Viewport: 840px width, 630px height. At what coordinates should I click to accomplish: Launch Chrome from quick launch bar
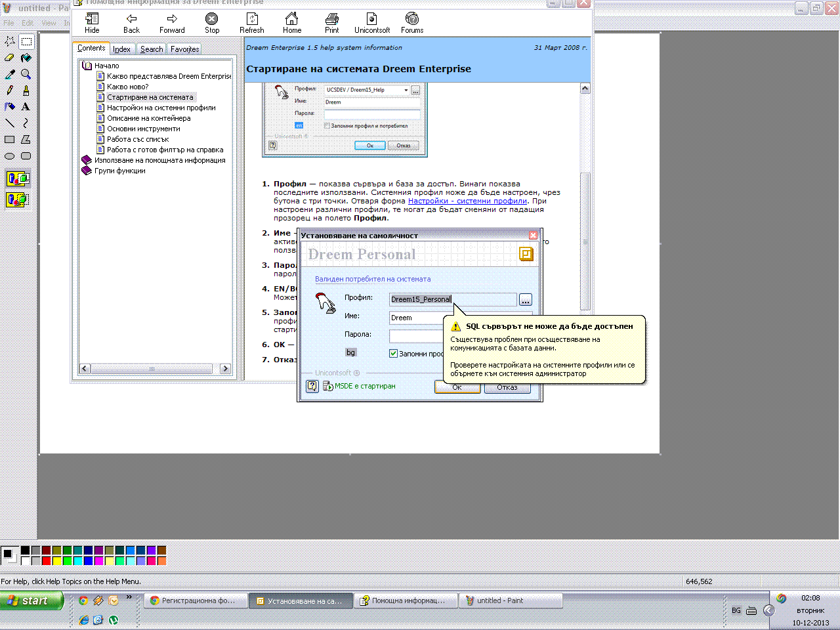point(83,600)
